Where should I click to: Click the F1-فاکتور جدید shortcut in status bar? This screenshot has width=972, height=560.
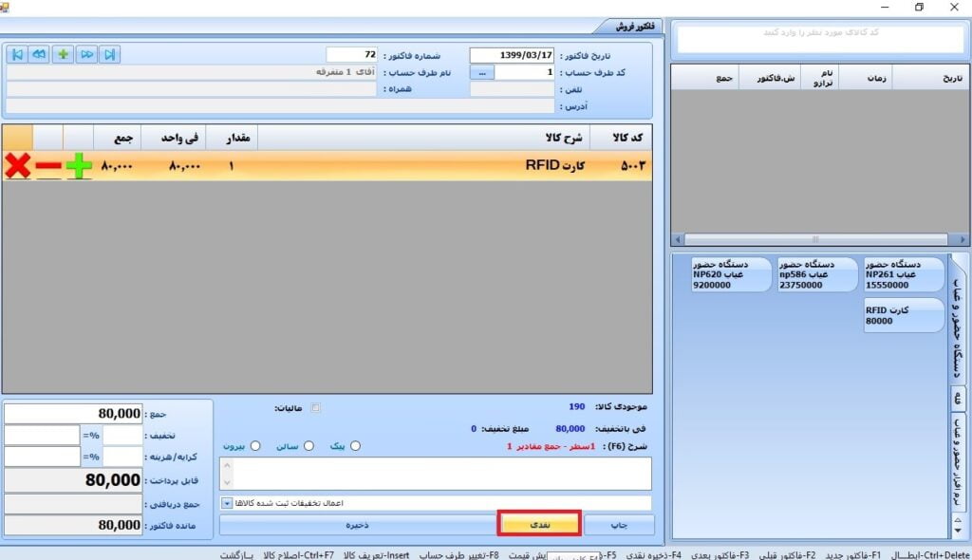pos(853,555)
